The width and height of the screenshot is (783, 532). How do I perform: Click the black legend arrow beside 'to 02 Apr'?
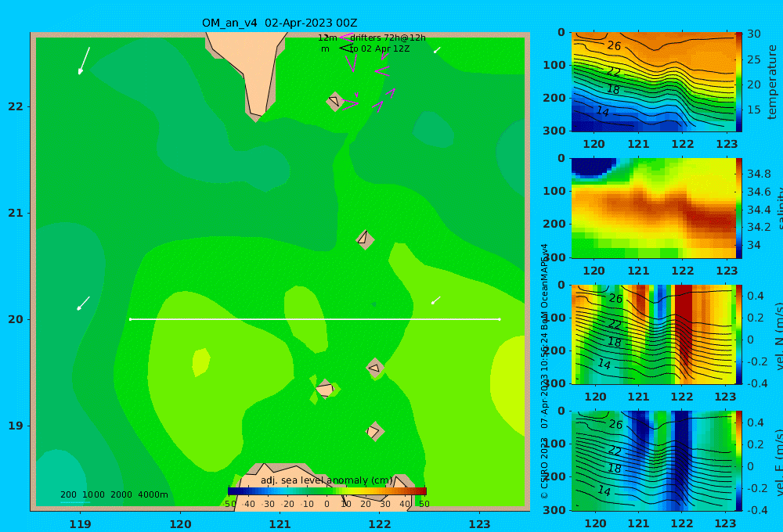pos(346,49)
